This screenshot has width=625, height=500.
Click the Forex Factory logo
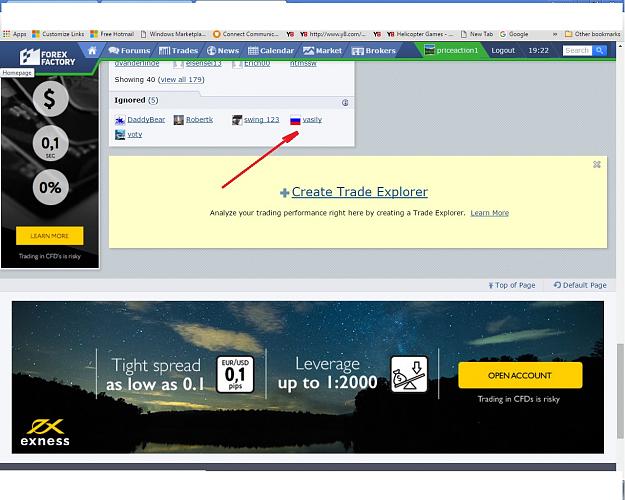[47, 58]
